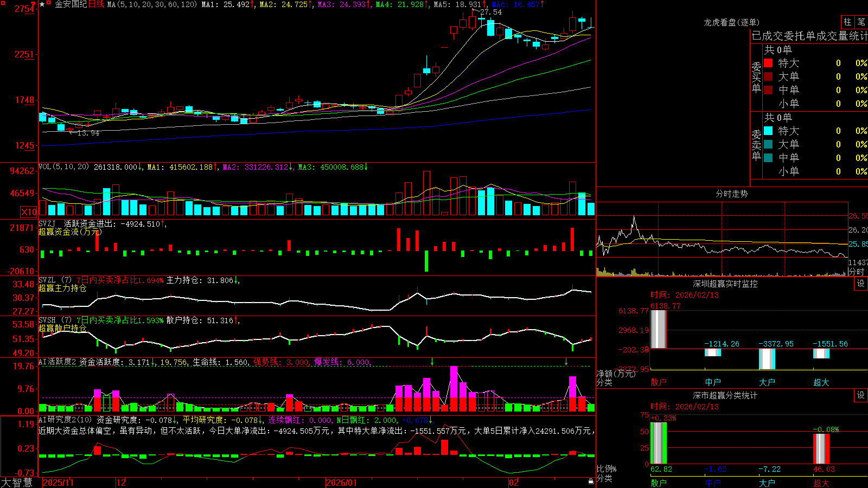Open 设 settings for 深圳超赢实时监控
868x488 pixels.
click(x=861, y=284)
